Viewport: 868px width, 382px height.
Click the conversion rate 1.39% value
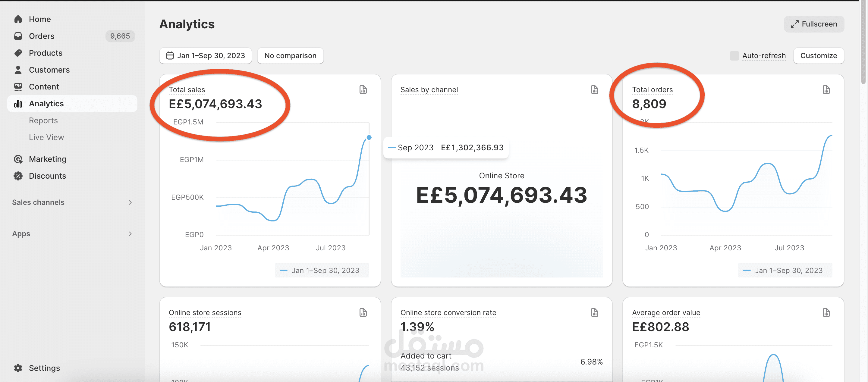coord(417,327)
